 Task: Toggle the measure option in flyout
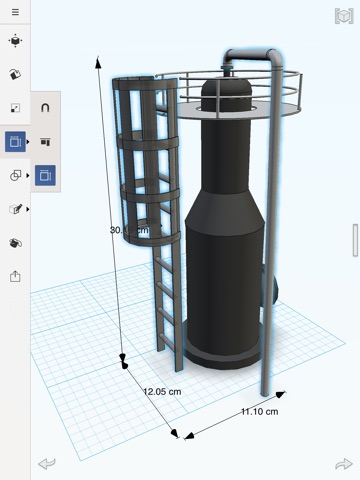coord(45,175)
